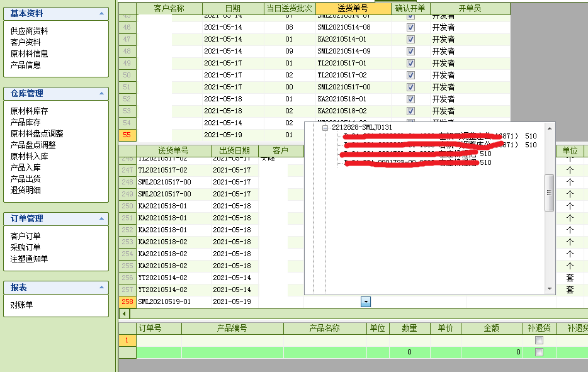Click the popup list scroll-down arrow
Screen dimensions: 588x372
pos(550,288)
